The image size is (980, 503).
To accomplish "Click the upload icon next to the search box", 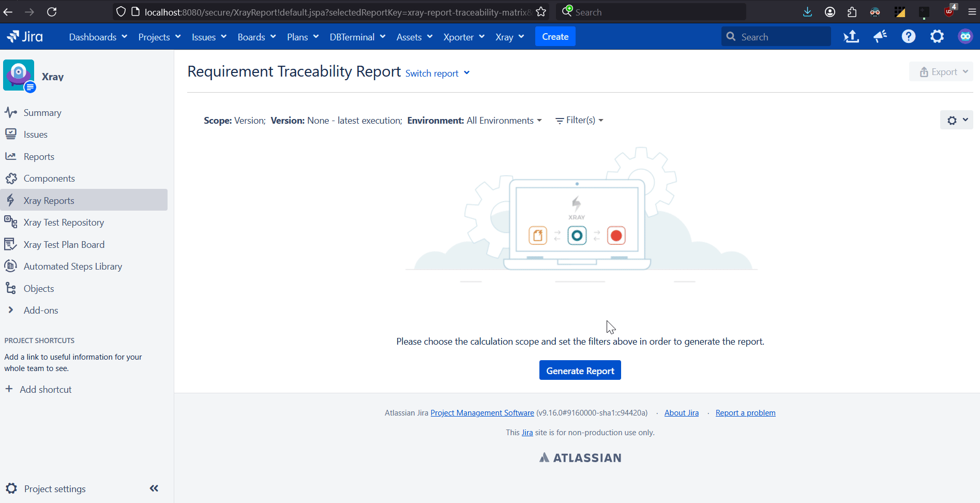I will click(851, 37).
